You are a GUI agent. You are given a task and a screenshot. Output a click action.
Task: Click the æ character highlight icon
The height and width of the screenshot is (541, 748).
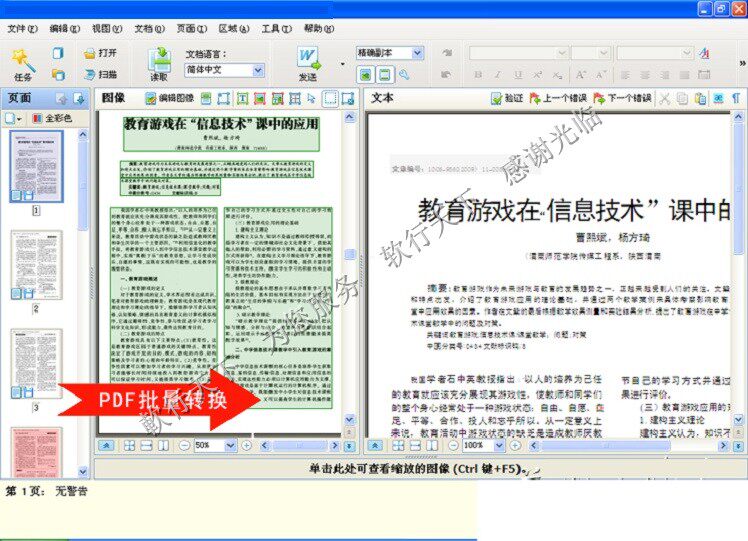pyautogui.click(x=718, y=98)
